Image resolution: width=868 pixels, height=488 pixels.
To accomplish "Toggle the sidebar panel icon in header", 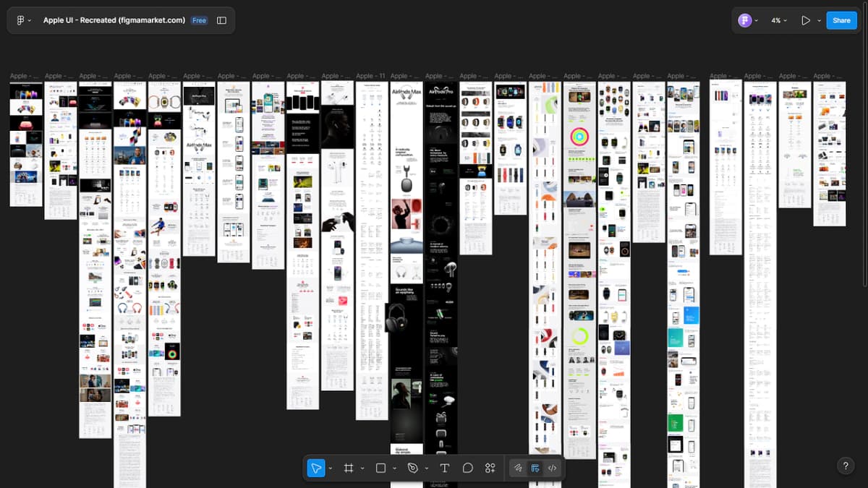I will (221, 20).
